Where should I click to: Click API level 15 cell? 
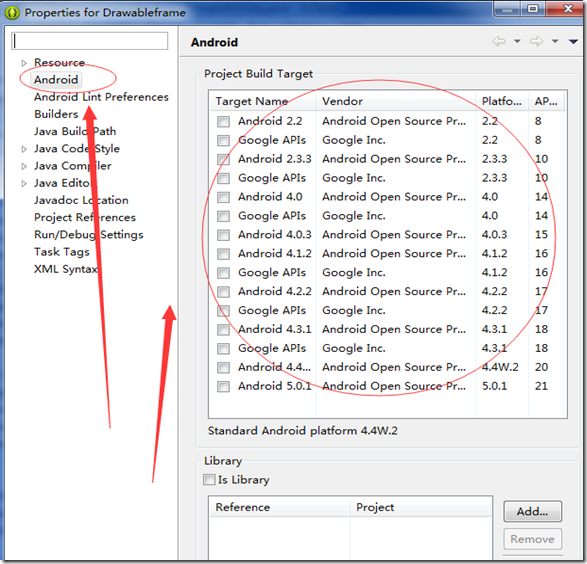coord(541,235)
